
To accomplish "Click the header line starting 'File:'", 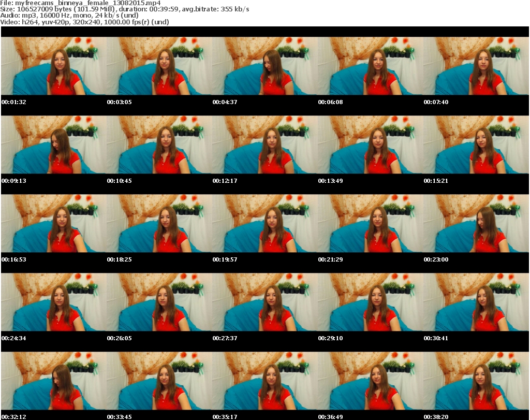I will pyautogui.click(x=80, y=3).
